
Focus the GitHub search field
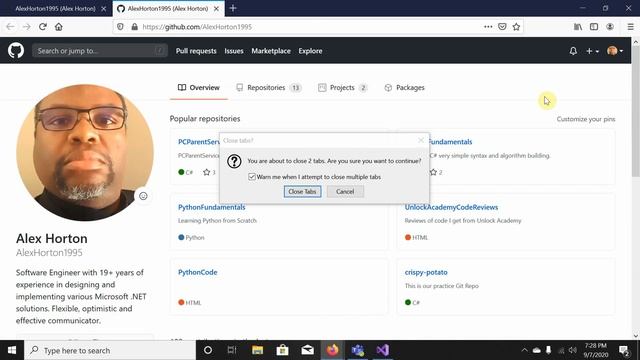(100, 51)
